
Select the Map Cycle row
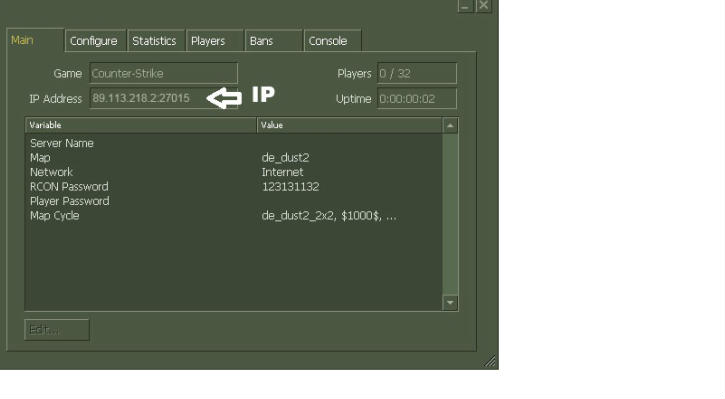(x=233, y=216)
